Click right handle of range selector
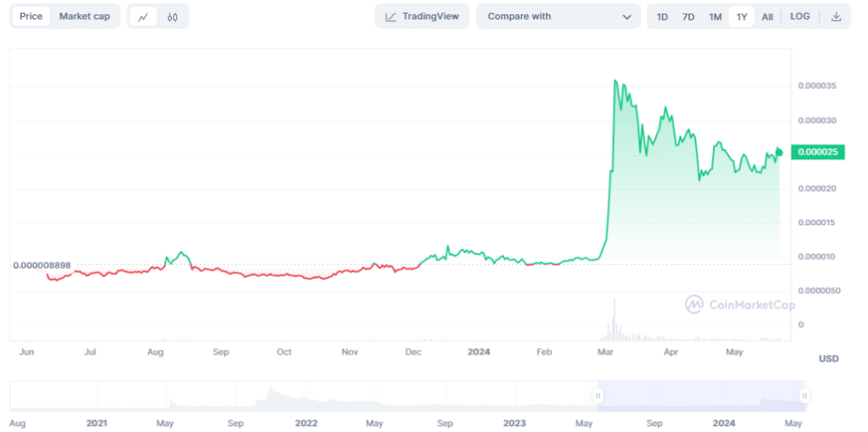This screenshot has height=432, width=868. [x=804, y=396]
